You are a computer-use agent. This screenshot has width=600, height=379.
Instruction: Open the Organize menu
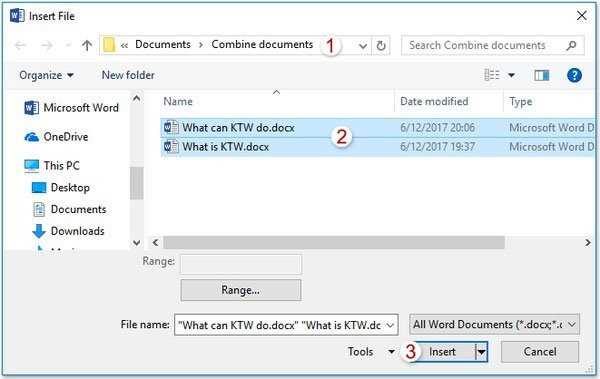[x=46, y=75]
